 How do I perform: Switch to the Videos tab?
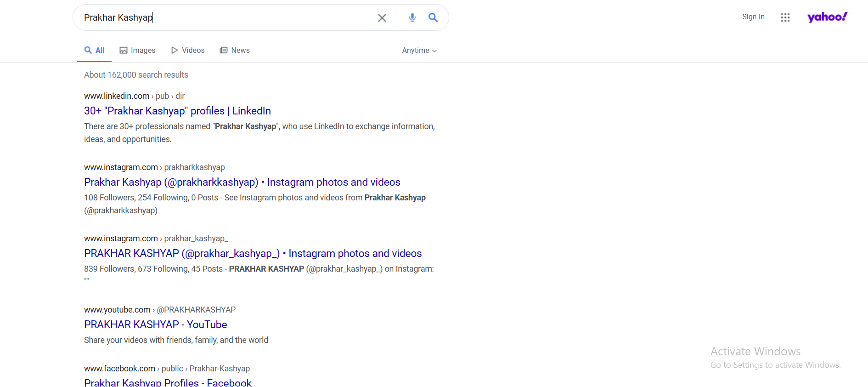[x=188, y=51]
